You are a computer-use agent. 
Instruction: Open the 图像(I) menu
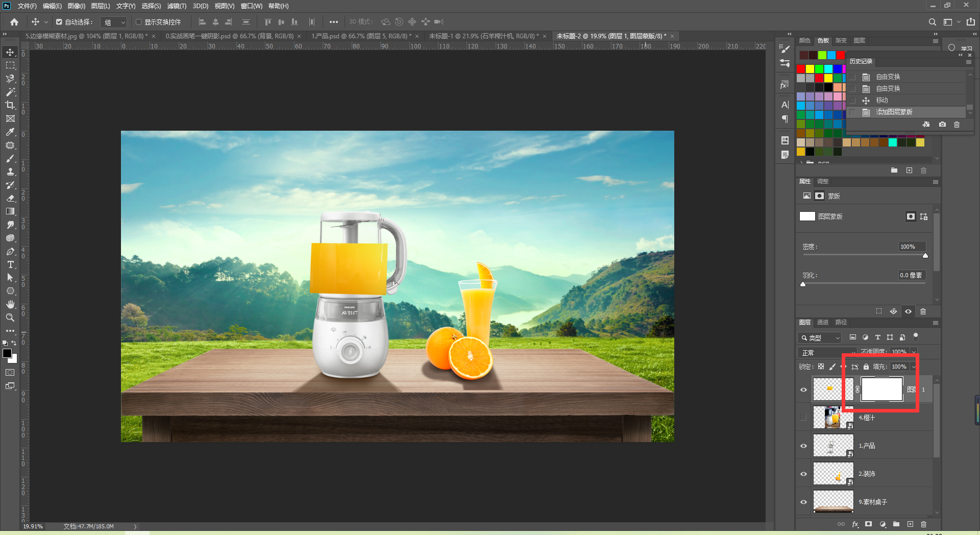point(76,6)
